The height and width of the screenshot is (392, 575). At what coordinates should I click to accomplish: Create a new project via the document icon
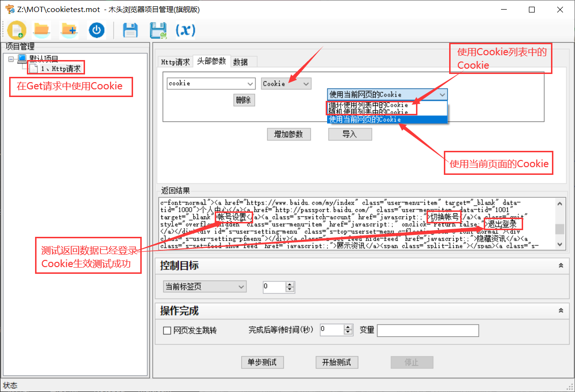click(17, 30)
